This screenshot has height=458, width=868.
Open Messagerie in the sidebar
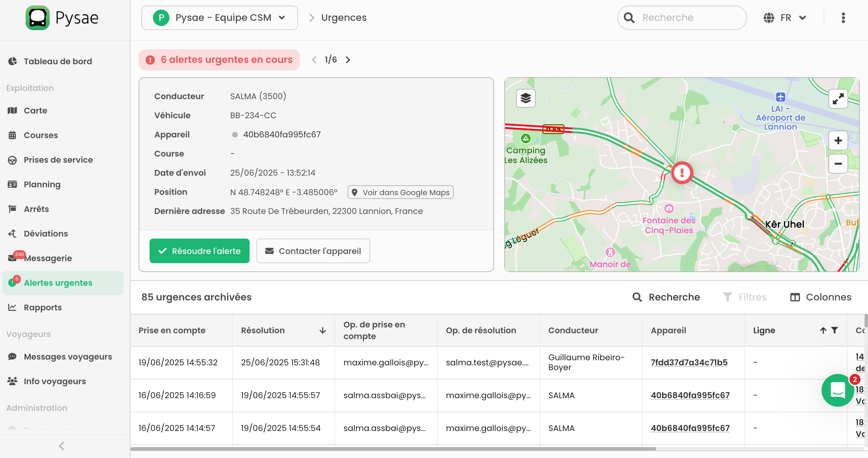point(48,258)
